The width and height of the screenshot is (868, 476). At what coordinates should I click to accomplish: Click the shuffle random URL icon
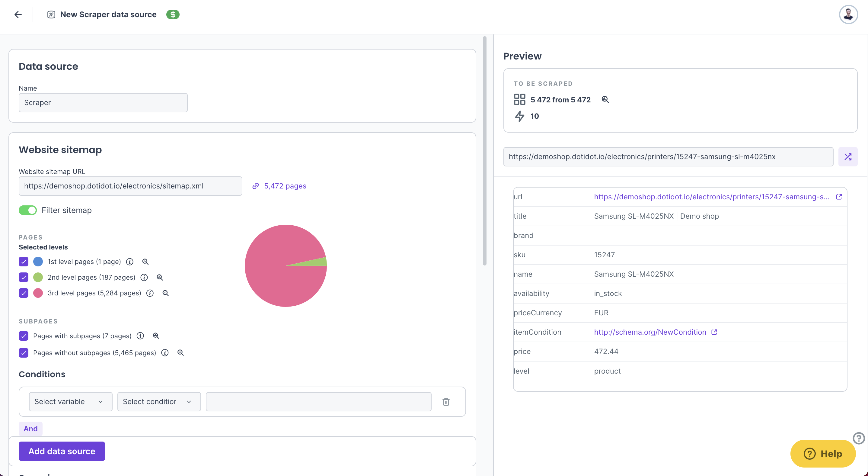pos(848,157)
